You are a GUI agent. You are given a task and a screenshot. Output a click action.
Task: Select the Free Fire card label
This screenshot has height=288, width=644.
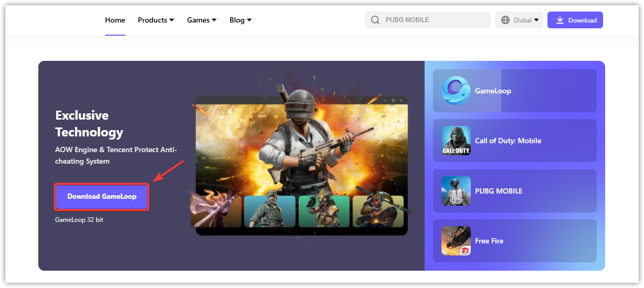point(489,241)
